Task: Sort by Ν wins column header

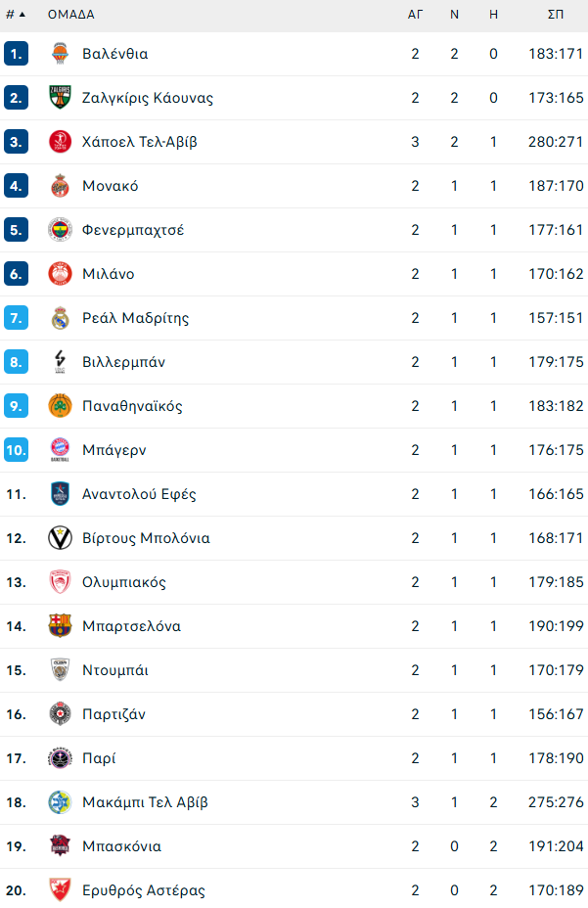Action: point(454,15)
